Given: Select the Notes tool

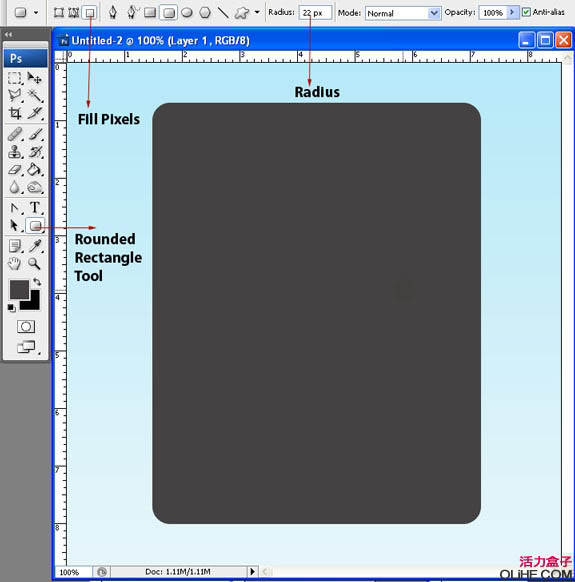Looking at the screenshot, I should coord(14,246).
